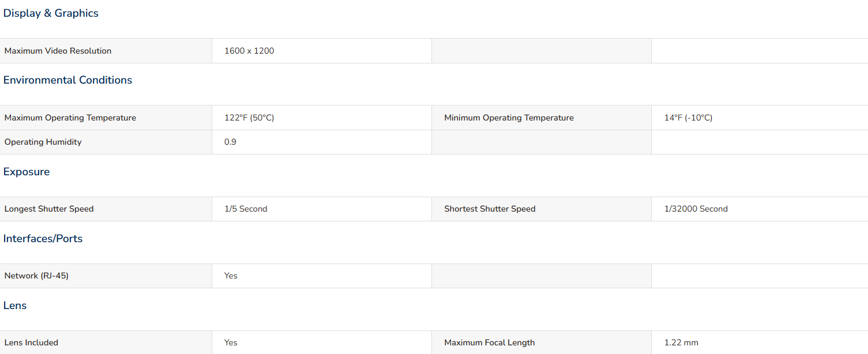Select the Longest Shutter Speed label
Screen dimensions: 868x354
pyautogui.click(x=49, y=209)
